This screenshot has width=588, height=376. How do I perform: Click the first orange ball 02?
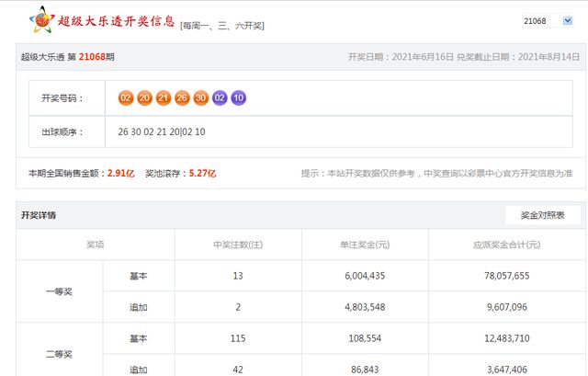point(126,98)
